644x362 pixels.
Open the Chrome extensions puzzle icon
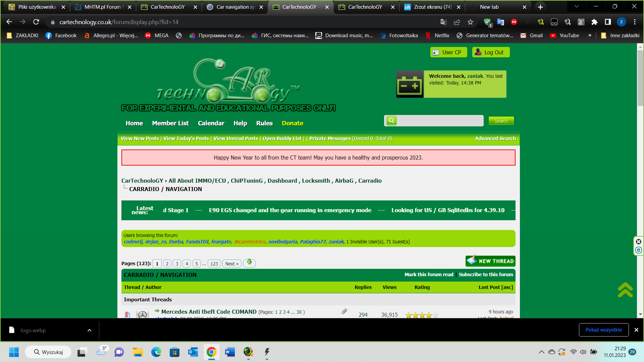click(594, 22)
